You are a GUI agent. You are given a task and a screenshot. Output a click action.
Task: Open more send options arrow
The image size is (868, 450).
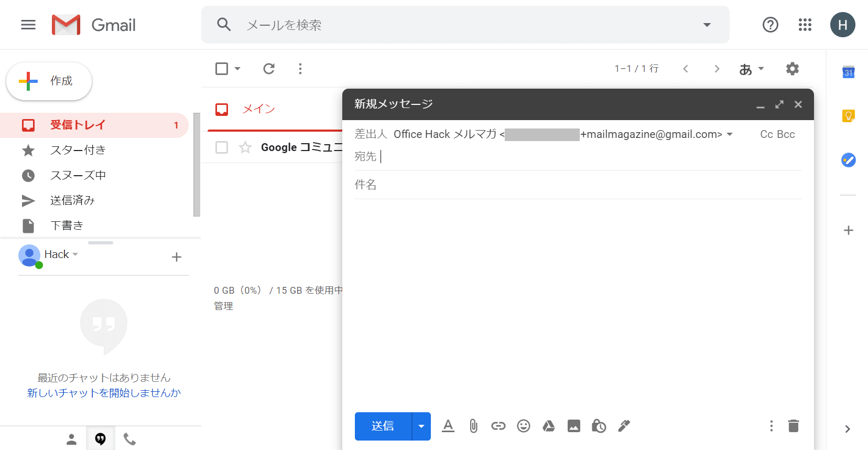click(x=421, y=426)
